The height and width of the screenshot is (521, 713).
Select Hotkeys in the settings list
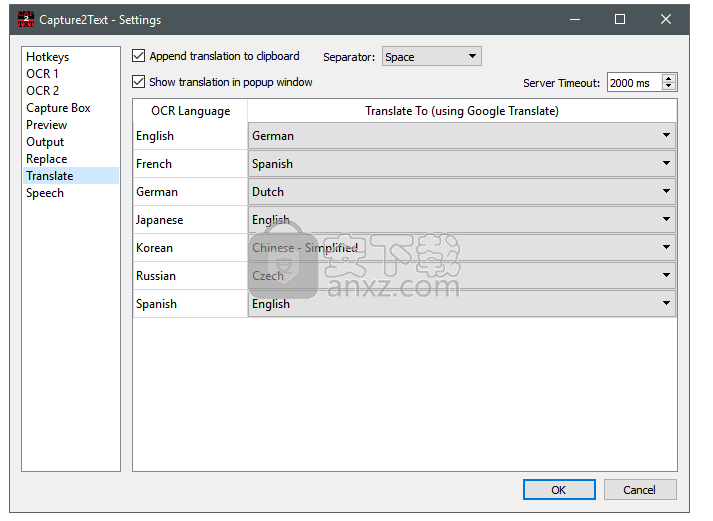(70, 57)
